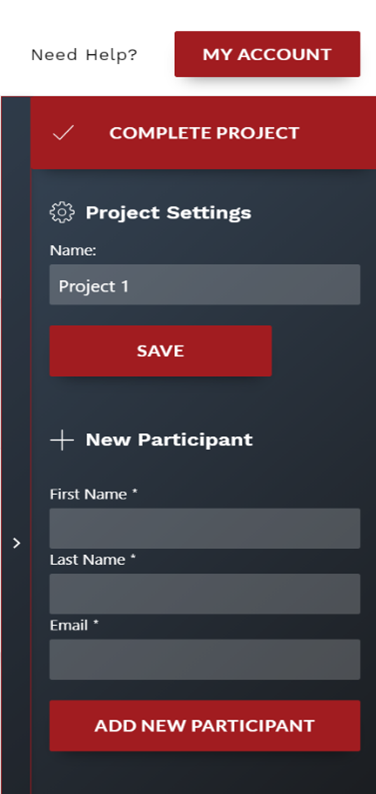Save the project settings with SAVE
The width and height of the screenshot is (376, 794).
tap(160, 351)
